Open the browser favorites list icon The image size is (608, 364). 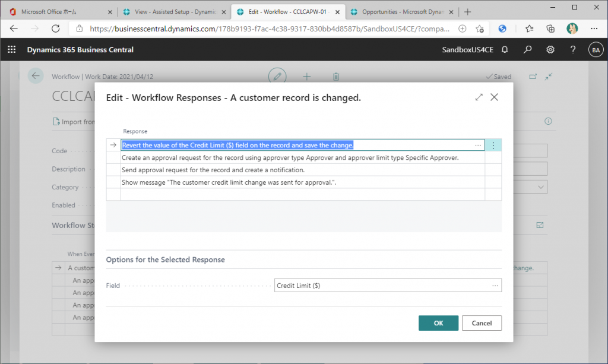529,29
